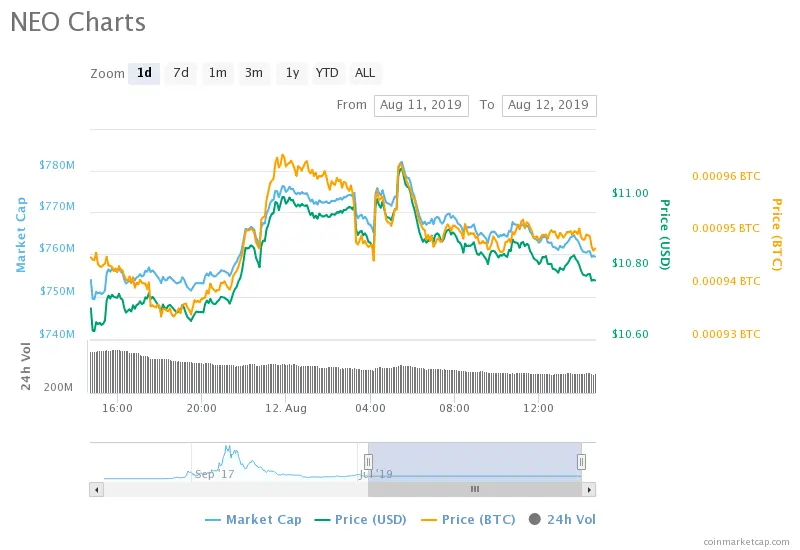
Task: Click the 20:00 x-axis label
Action: click(202, 409)
